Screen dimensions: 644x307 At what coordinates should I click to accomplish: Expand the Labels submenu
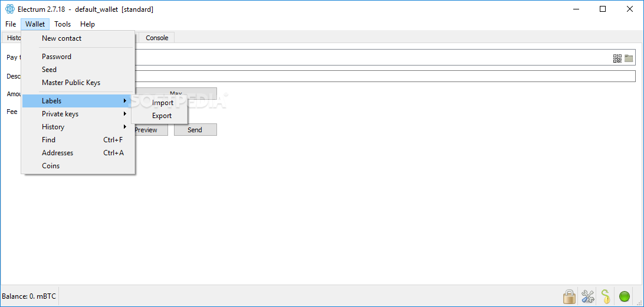[78, 101]
